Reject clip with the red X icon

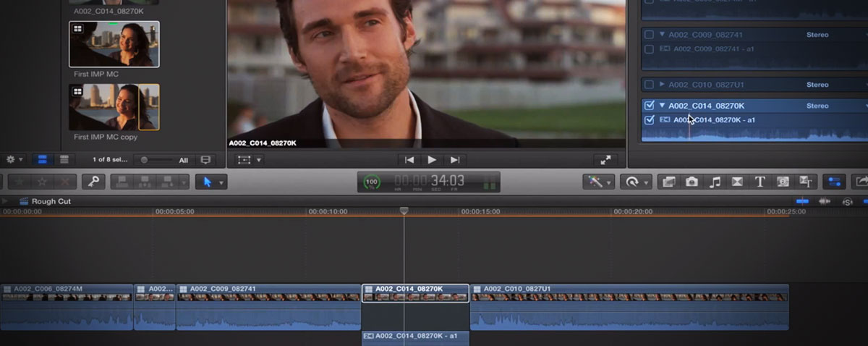click(65, 182)
